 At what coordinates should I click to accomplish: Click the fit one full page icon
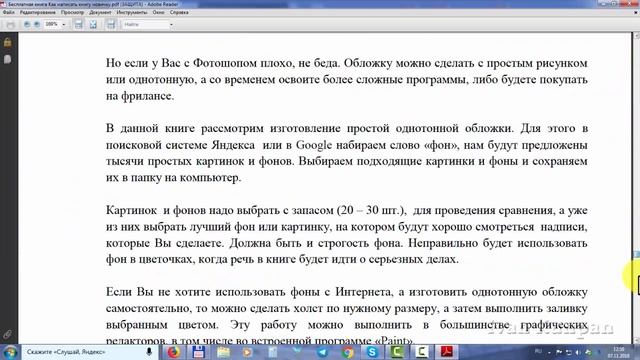tap(93, 24)
